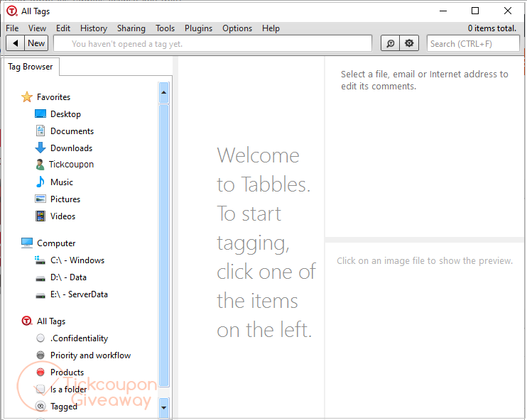Click the white .Confidentiality tag bubble
The image size is (527, 420).
tap(40, 338)
